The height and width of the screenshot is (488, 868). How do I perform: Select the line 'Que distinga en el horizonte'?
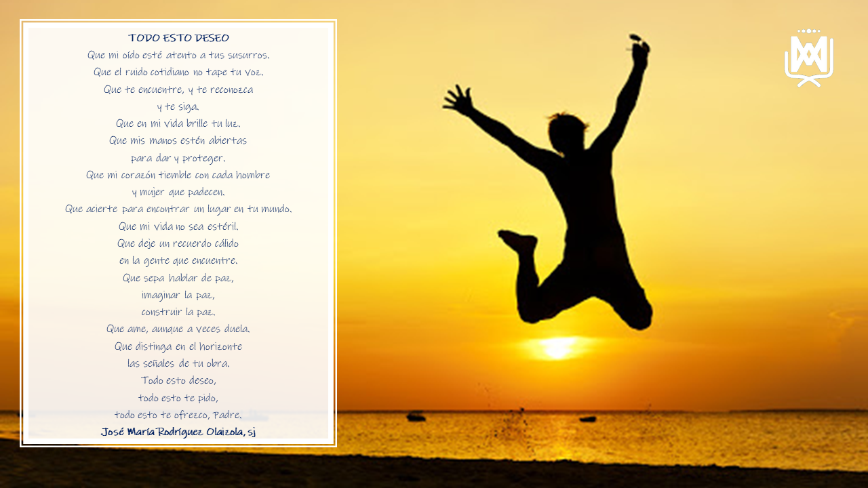point(178,346)
